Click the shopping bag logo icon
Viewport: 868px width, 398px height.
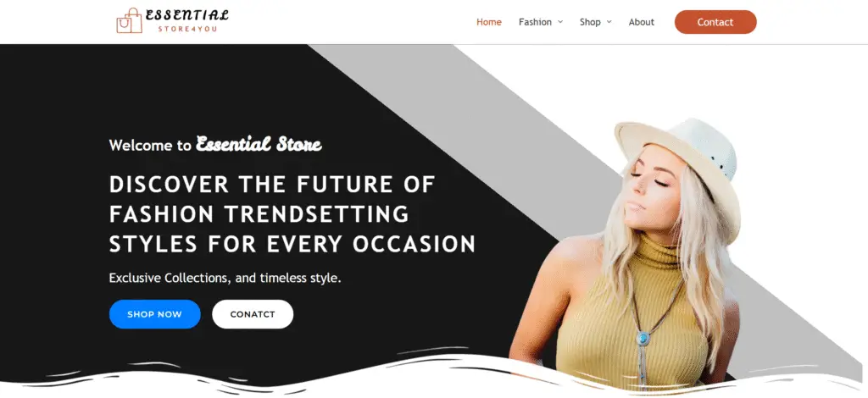click(x=129, y=21)
